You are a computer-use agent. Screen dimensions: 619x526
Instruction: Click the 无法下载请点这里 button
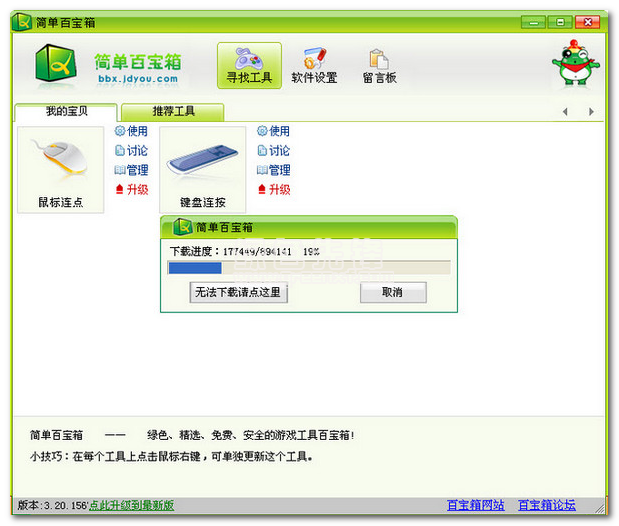tap(238, 292)
